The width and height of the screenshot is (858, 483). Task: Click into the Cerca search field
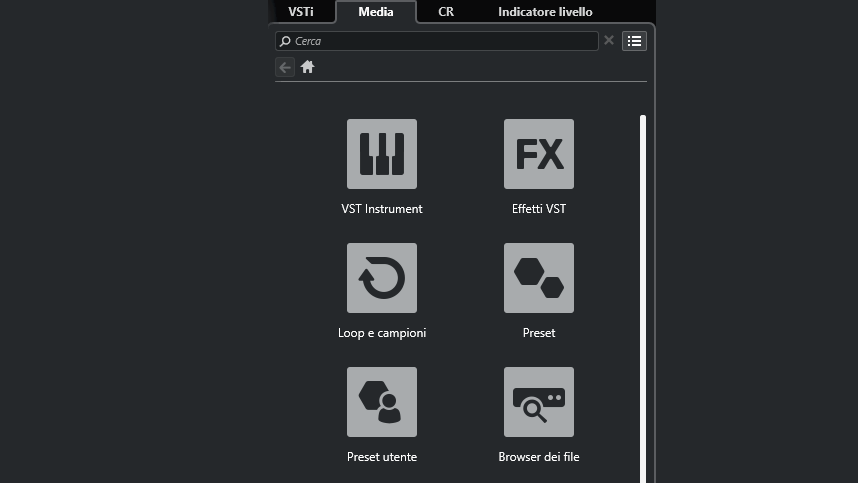tap(440, 41)
